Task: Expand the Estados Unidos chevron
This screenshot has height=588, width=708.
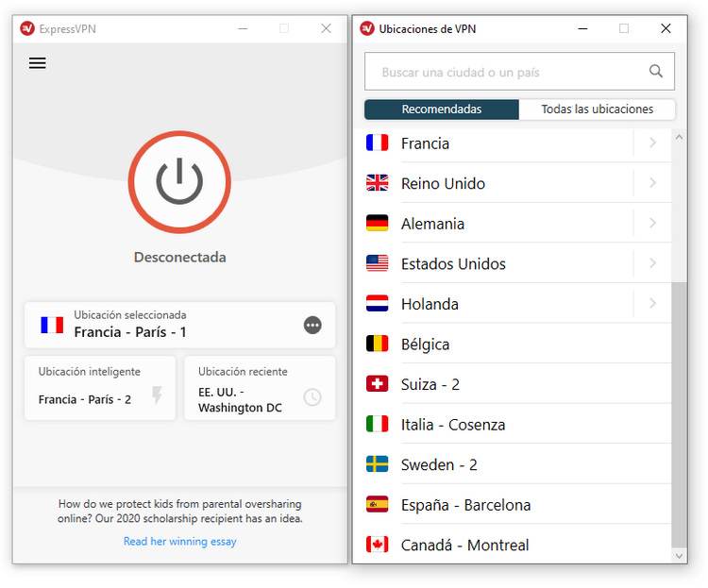Action: (652, 263)
